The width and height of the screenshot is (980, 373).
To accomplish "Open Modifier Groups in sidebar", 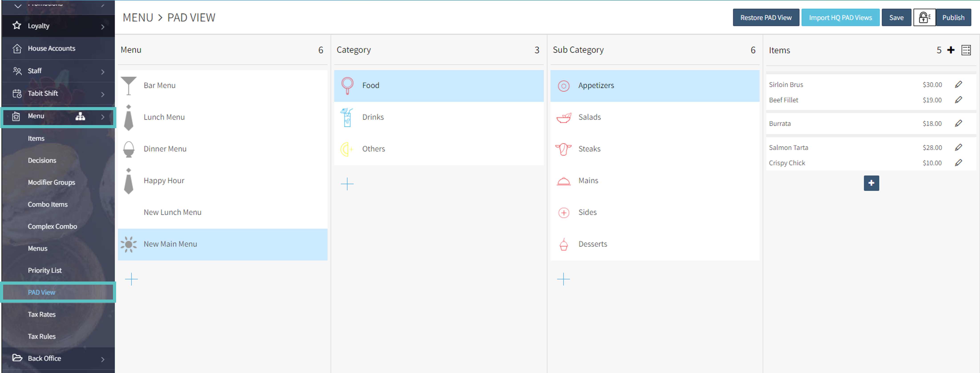I will click(x=51, y=182).
